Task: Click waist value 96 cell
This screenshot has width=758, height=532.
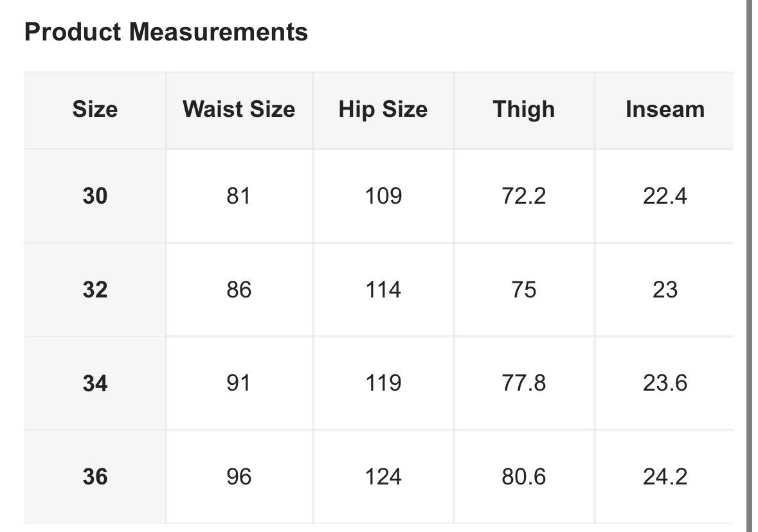Action: (239, 477)
